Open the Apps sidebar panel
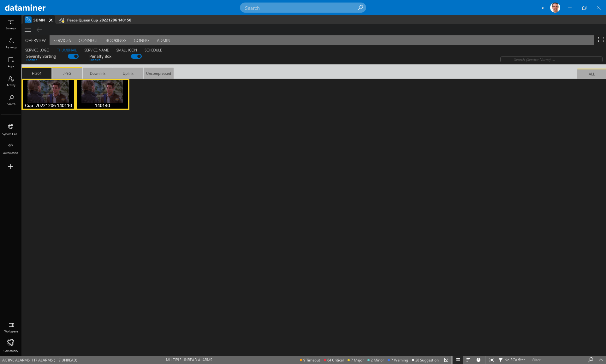The image size is (606, 364). 11,63
